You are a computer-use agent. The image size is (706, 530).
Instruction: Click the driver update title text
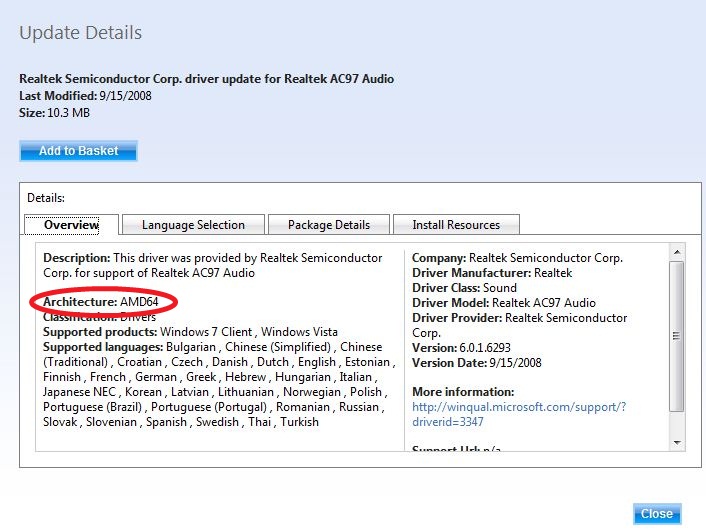(x=207, y=79)
